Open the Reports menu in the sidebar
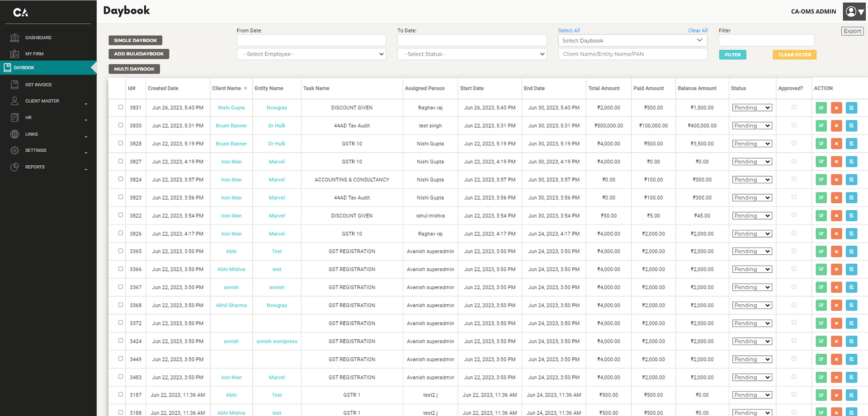The width and height of the screenshot is (868, 416). pos(35,167)
